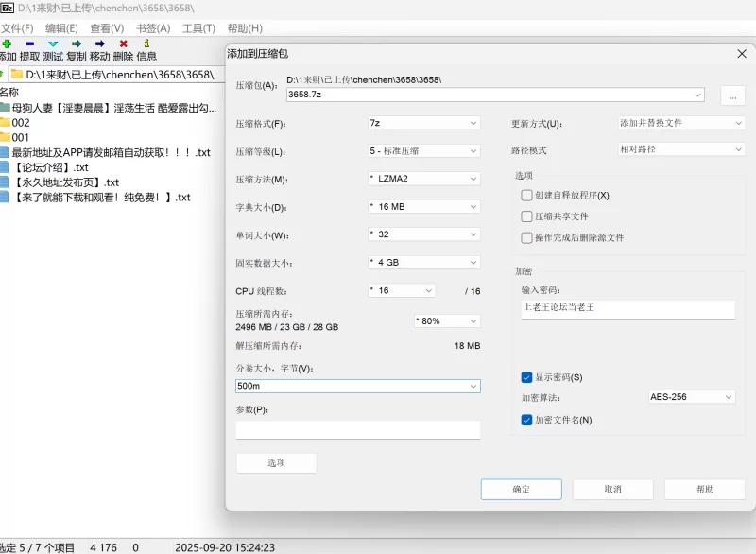Uncheck the 显示密码 checkbox
This screenshot has width=756, height=554.
[x=527, y=377]
